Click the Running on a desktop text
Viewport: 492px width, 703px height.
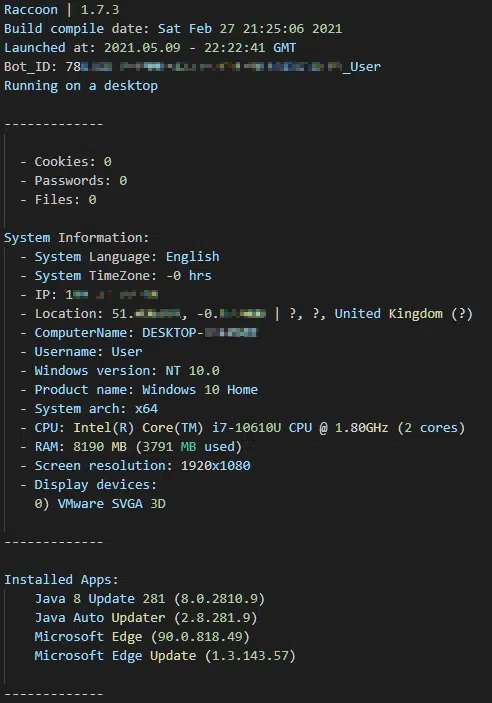click(x=81, y=86)
